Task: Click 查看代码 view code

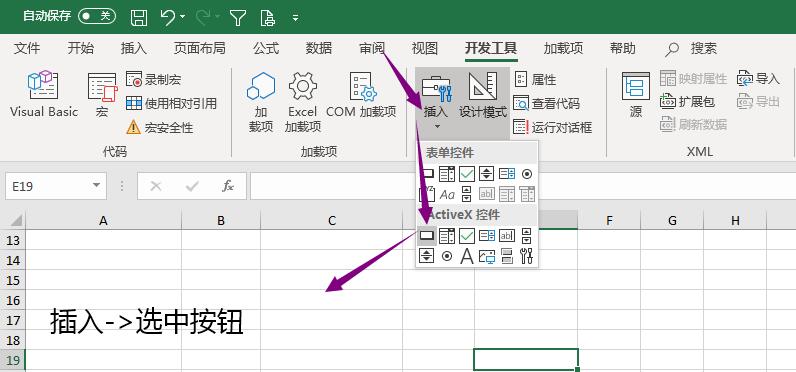Action: [x=546, y=104]
